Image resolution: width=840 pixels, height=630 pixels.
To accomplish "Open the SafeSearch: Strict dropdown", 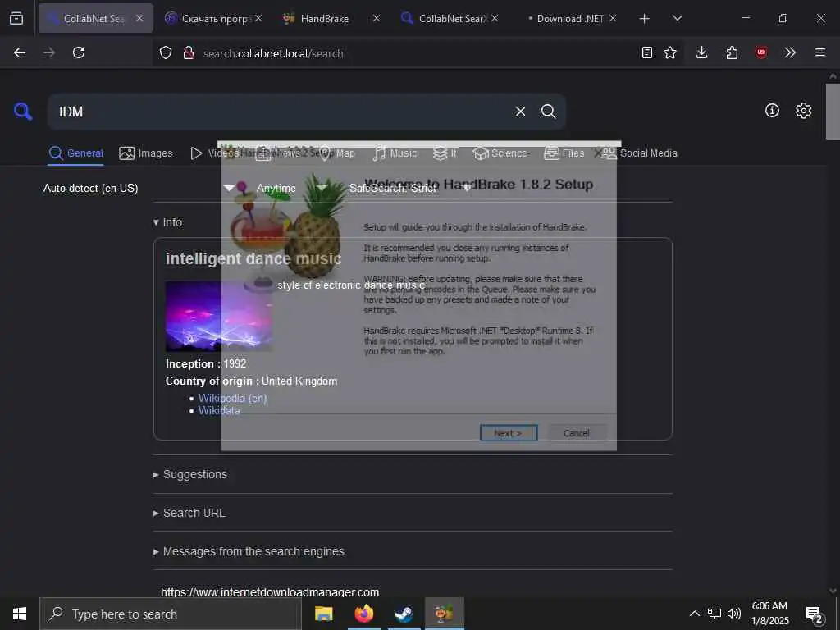I will pyautogui.click(x=410, y=188).
